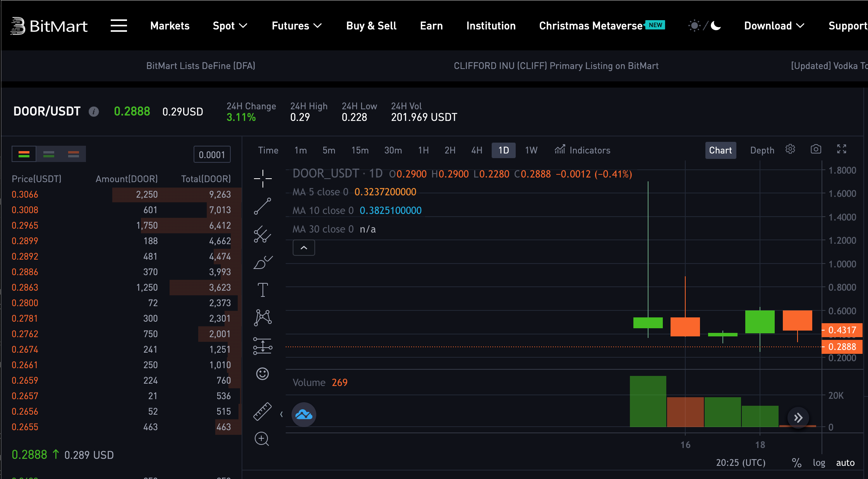Screen dimensions: 868x479
Task: Show asks-only order book view
Action: 74,154
